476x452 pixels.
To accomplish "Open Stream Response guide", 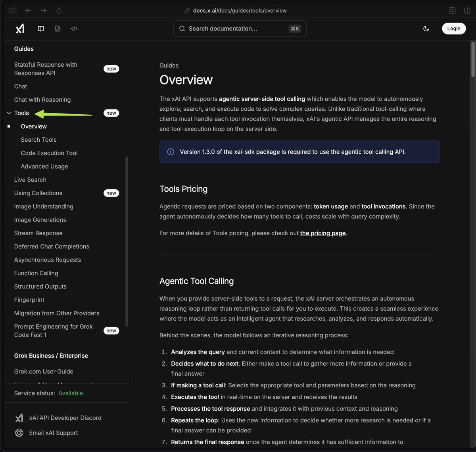I will click(38, 233).
